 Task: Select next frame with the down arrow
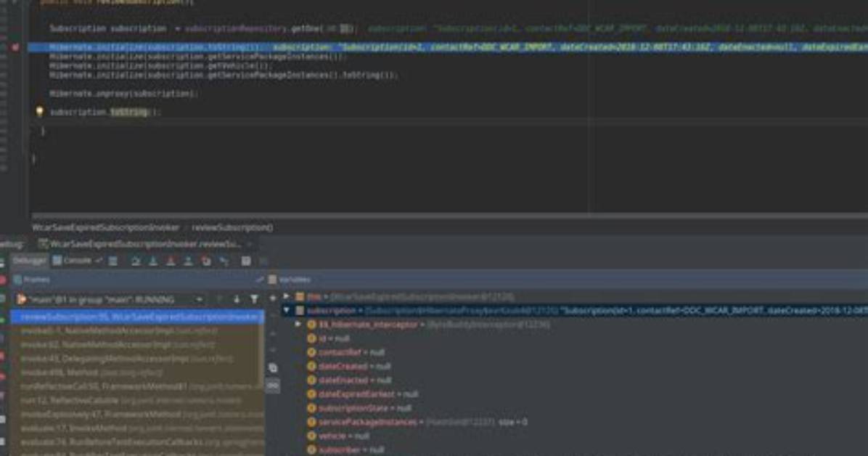(x=237, y=299)
